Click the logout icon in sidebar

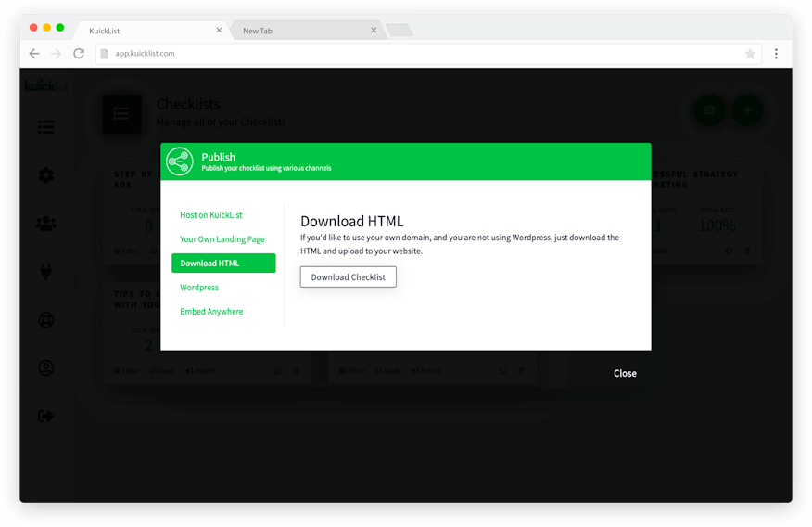(45, 417)
